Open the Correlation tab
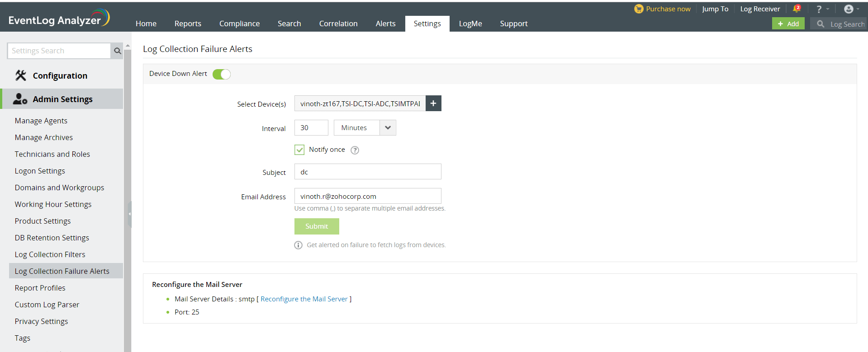 point(338,23)
